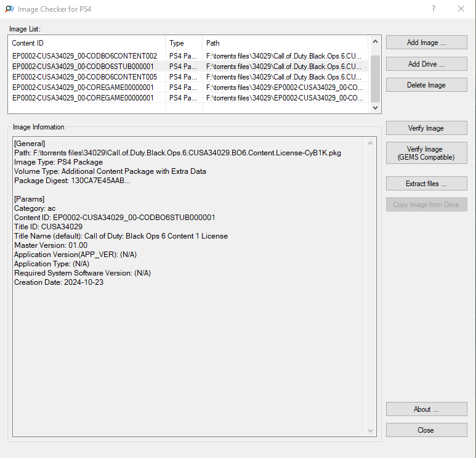476x458 pixels.
Task: Click the Master Version: 01.00 line
Action: pyautogui.click(x=50, y=245)
